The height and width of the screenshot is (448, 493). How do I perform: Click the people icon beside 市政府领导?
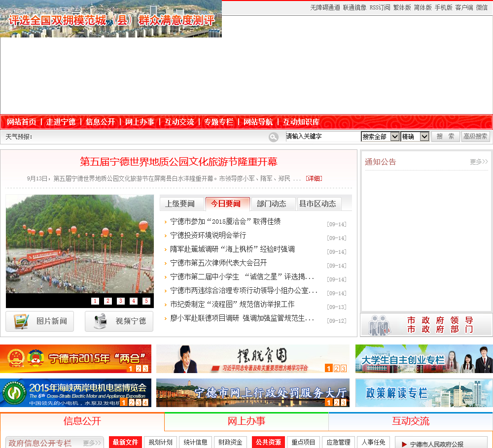pyautogui.click(x=380, y=325)
